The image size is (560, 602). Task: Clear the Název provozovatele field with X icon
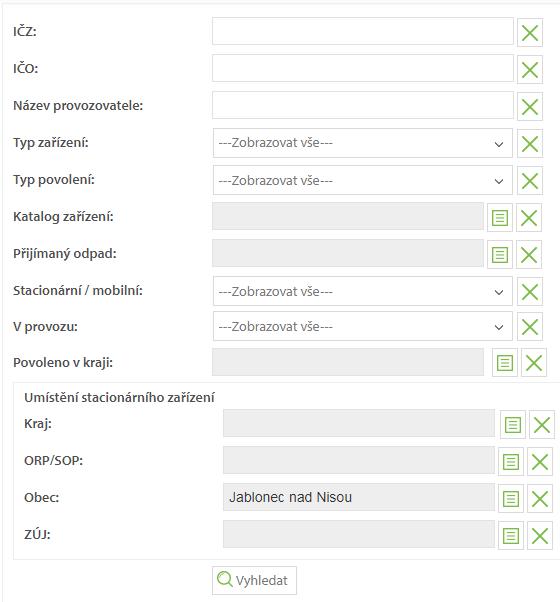530,106
